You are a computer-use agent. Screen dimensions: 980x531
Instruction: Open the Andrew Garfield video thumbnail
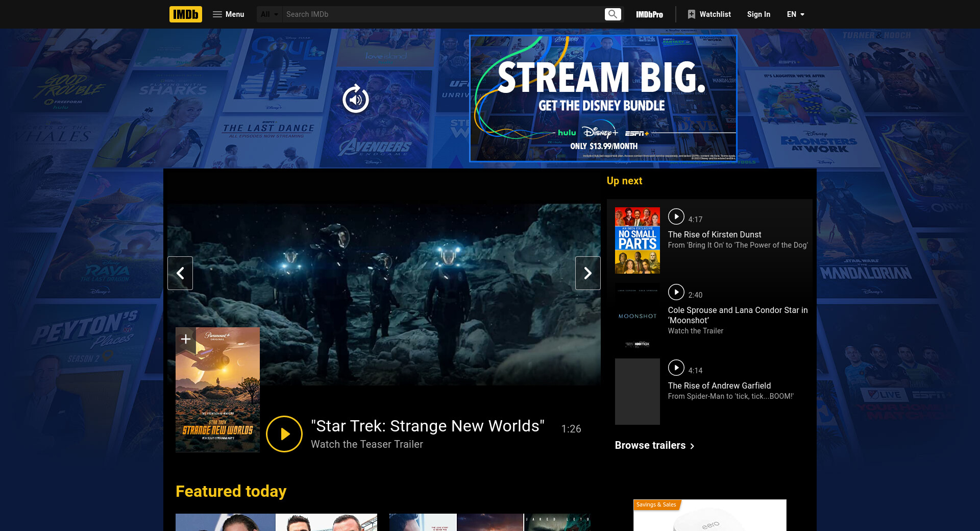pos(638,392)
